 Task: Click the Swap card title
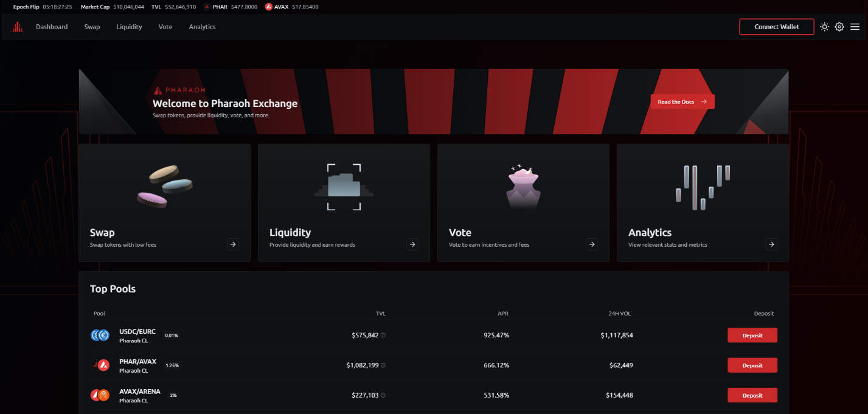click(x=102, y=232)
